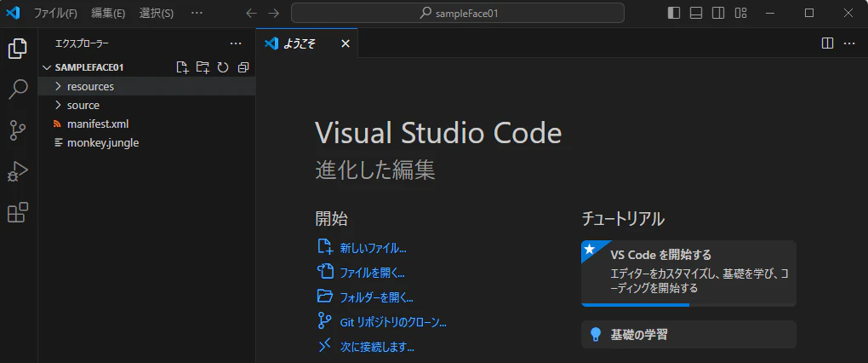Screen dimensions: 868x363
Task: Click the VS Code logo in title bar
Action: coord(13,13)
